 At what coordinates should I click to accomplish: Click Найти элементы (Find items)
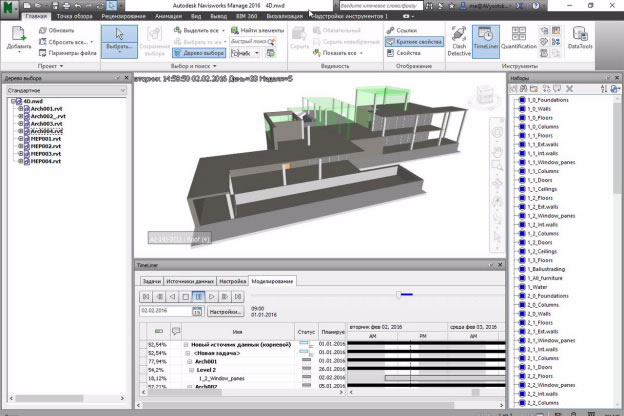coord(257,30)
